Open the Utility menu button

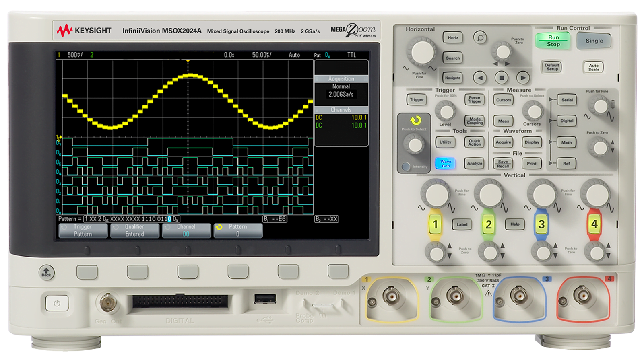(445, 142)
